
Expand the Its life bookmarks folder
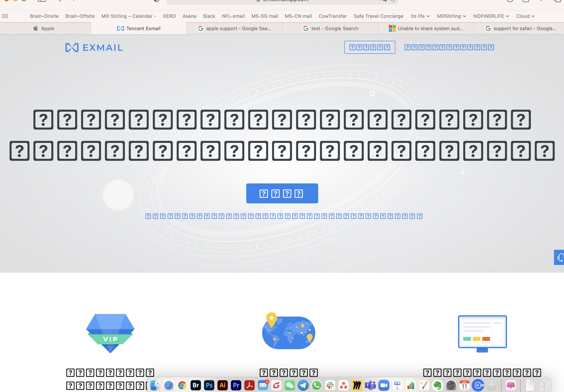[x=420, y=16]
